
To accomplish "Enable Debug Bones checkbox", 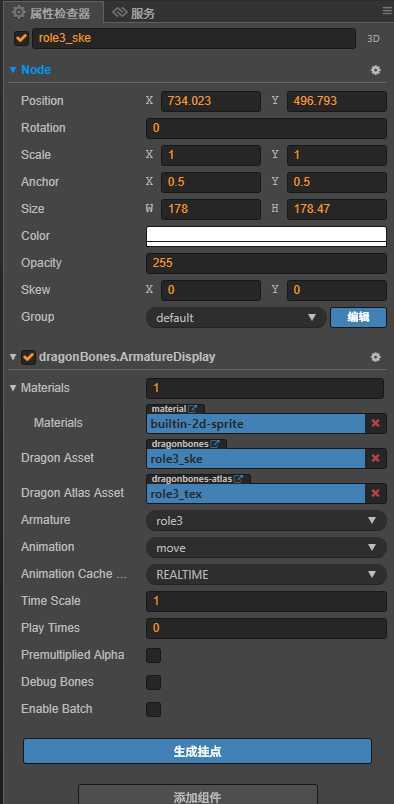I will [153, 682].
